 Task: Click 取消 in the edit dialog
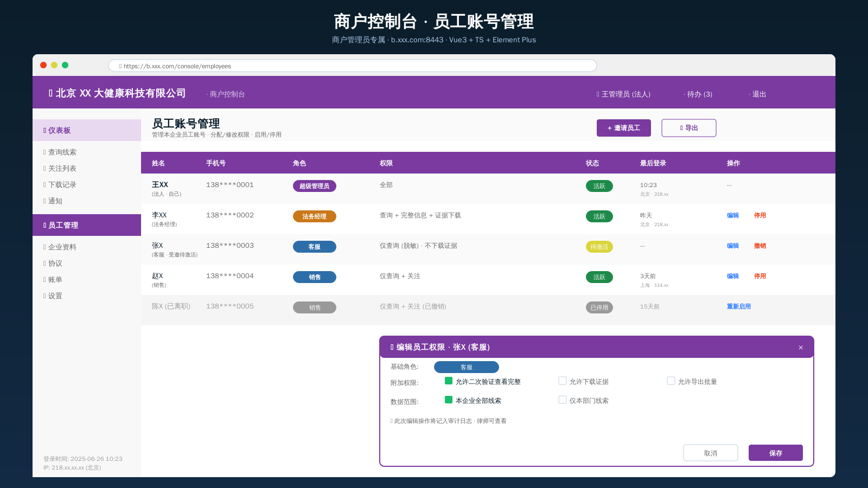tap(711, 453)
